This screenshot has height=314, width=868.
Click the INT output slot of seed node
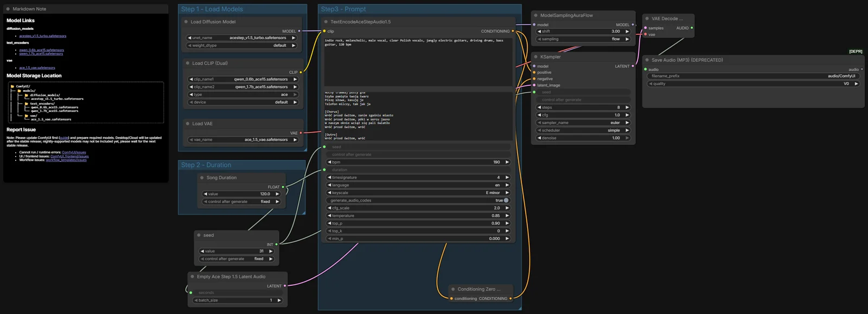coord(277,244)
